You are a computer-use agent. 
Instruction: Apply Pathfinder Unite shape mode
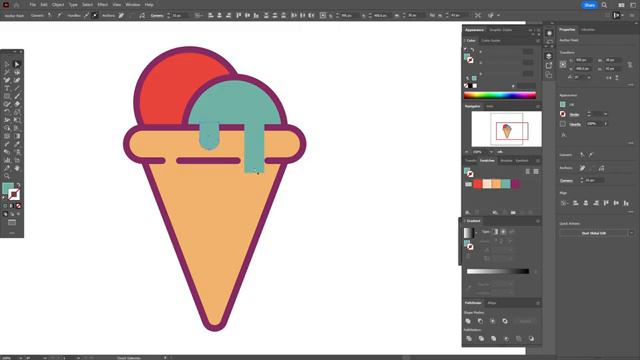tap(468, 321)
